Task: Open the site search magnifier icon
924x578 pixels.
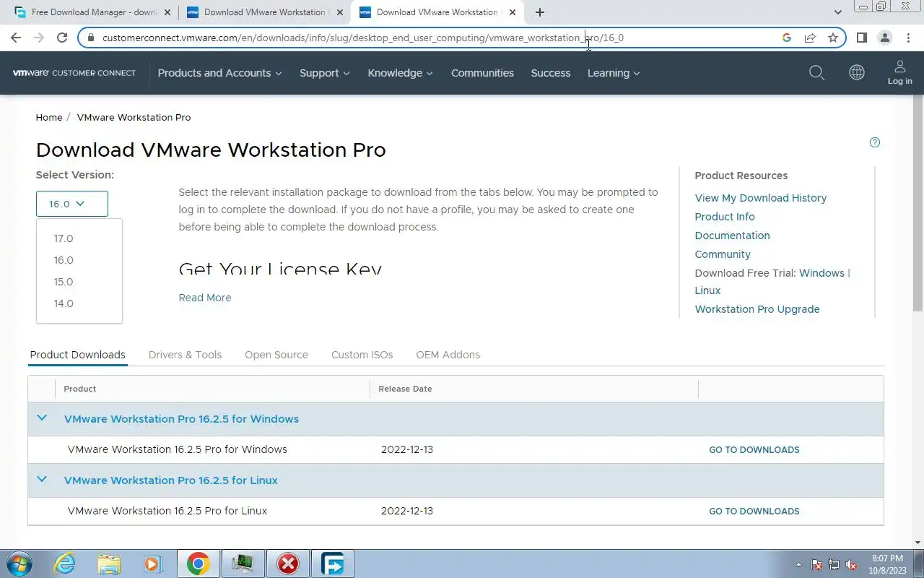Action: tap(816, 73)
